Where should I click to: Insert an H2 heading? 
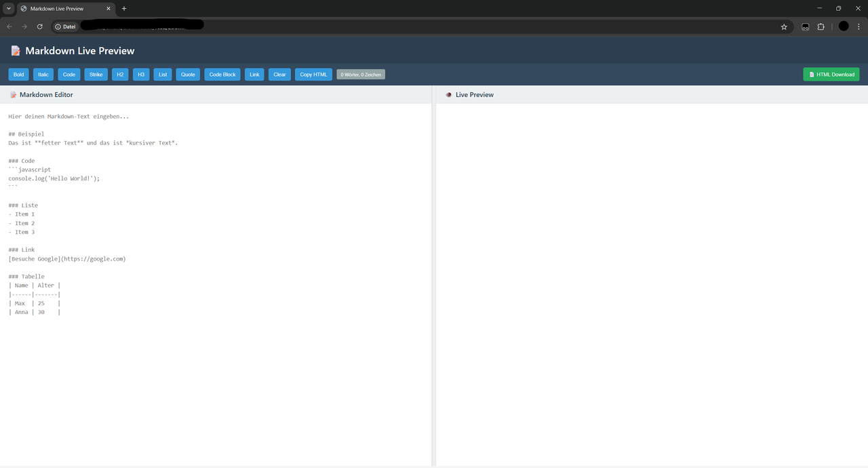pyautogui.click(x=120, y=75)
